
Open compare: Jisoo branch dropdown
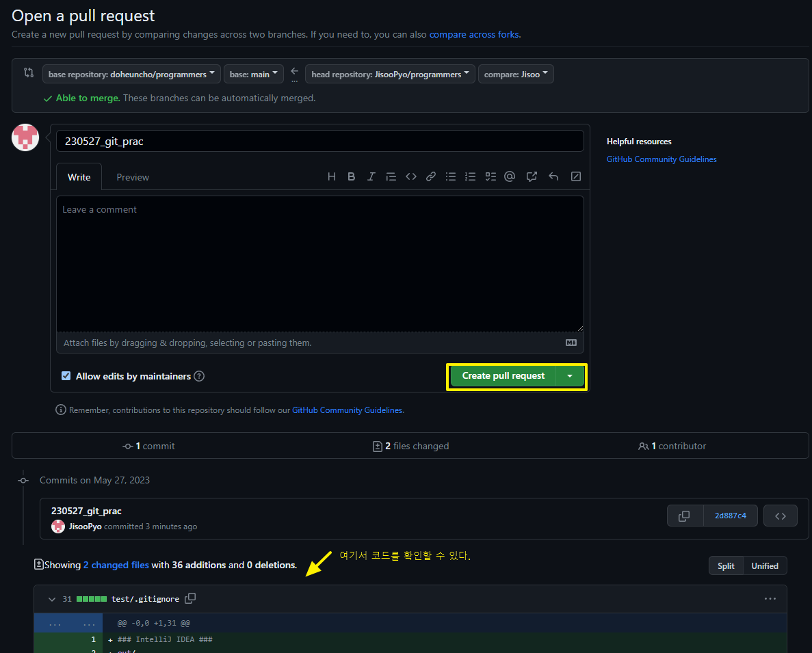(x=516, y=74)
